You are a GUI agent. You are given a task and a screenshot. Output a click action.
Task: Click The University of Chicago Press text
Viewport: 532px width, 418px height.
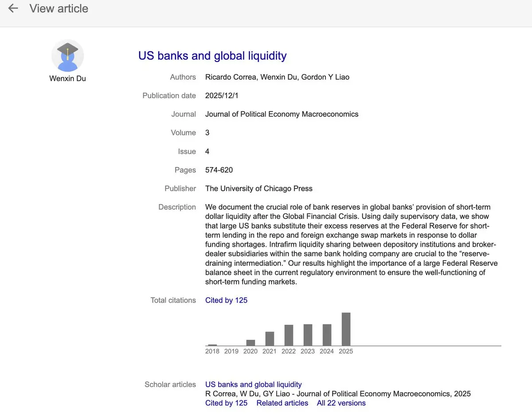click(x=258, y=189)
